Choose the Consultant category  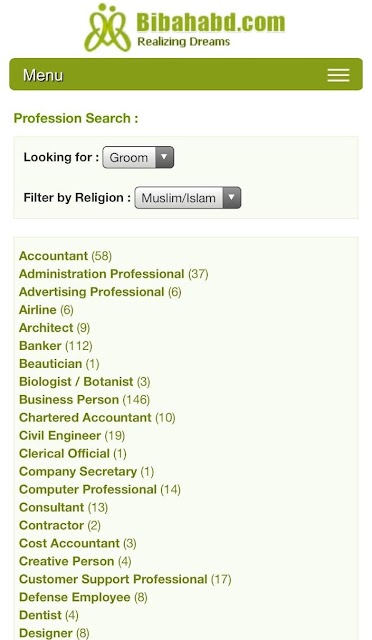[51, 507]
